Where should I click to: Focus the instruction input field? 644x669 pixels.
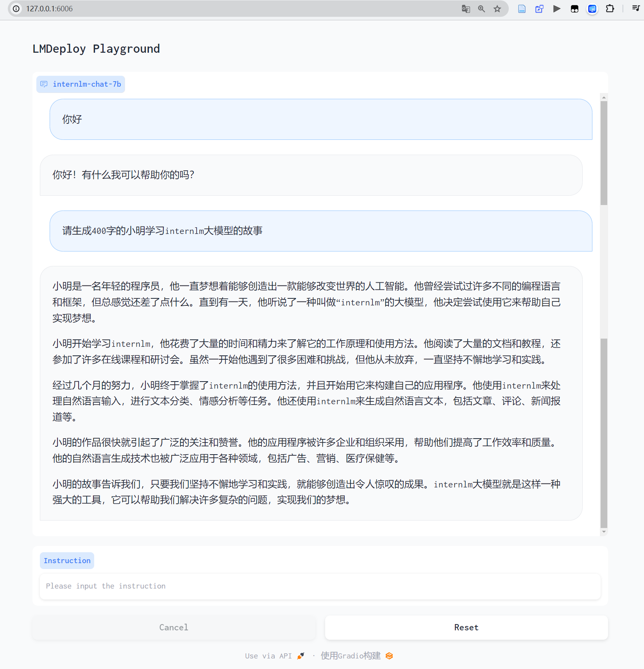pyautogui.click(x=320, y=586)
